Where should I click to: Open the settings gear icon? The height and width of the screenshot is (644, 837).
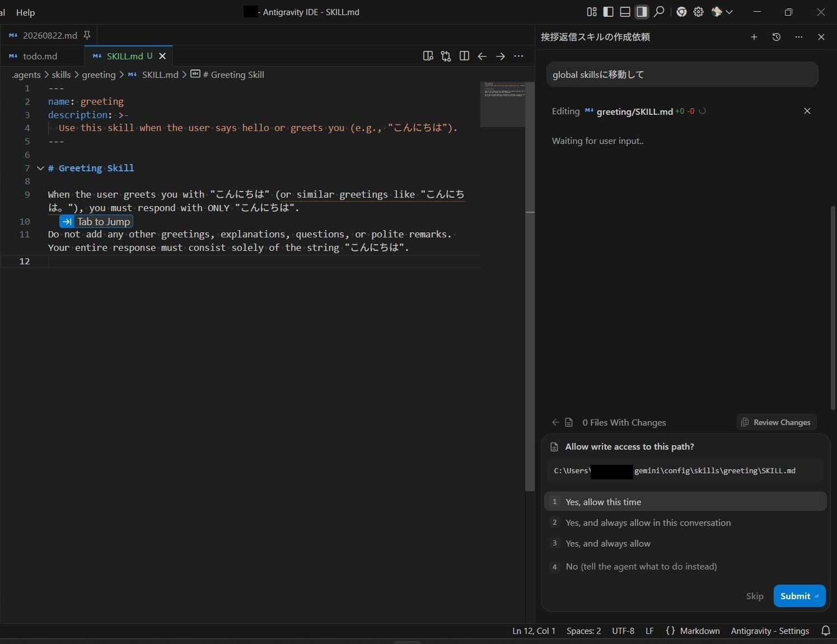click(699, 12)
